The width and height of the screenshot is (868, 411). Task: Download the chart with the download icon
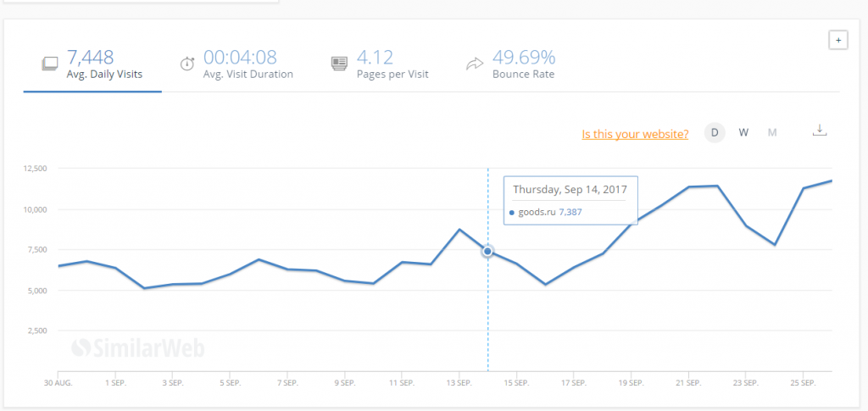(x=819, y=131)
